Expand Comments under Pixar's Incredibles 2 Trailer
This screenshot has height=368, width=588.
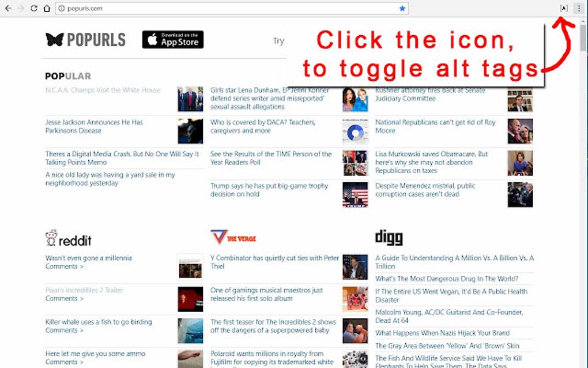[61, 298]
